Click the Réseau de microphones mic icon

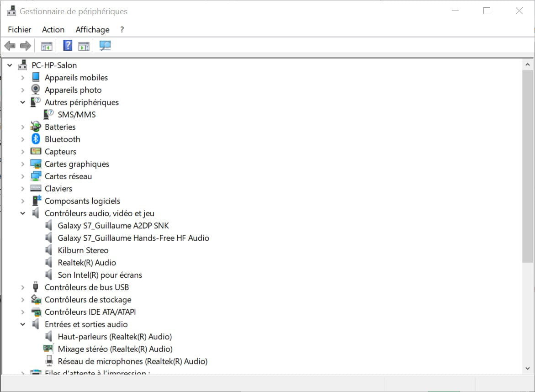pos(49,360)
